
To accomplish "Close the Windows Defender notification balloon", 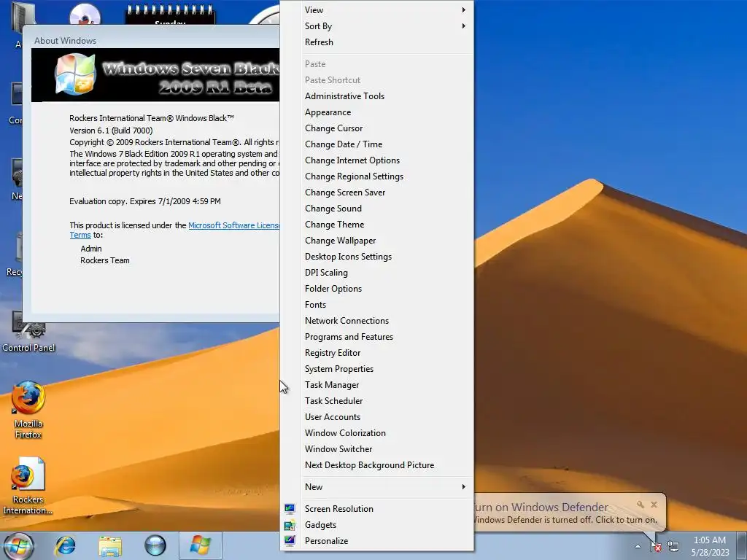I will 654,505.
